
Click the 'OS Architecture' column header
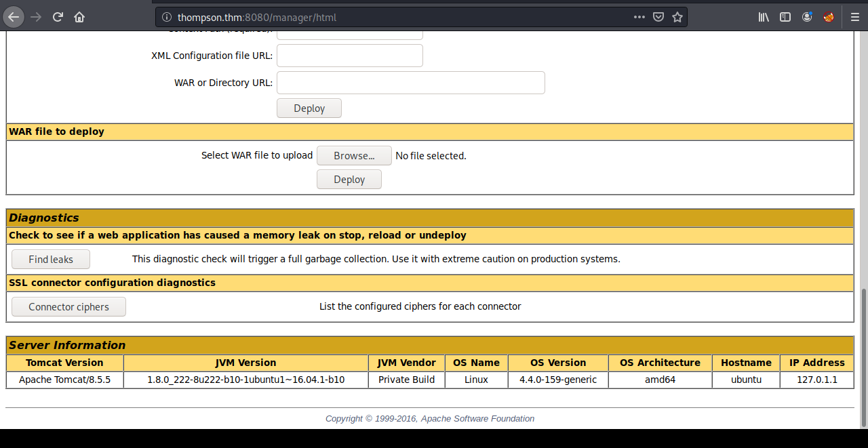660,363
